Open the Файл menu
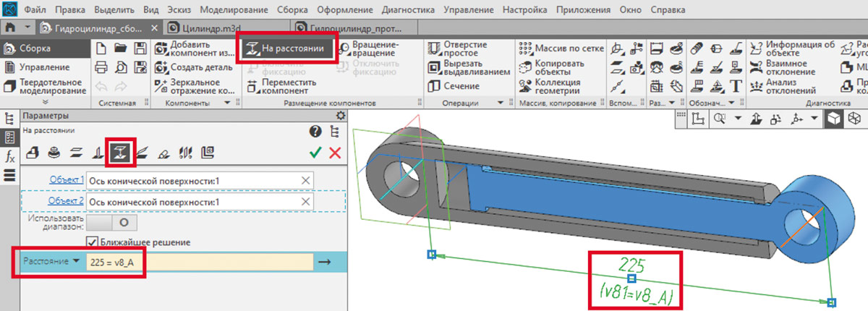 click(35, 10)
